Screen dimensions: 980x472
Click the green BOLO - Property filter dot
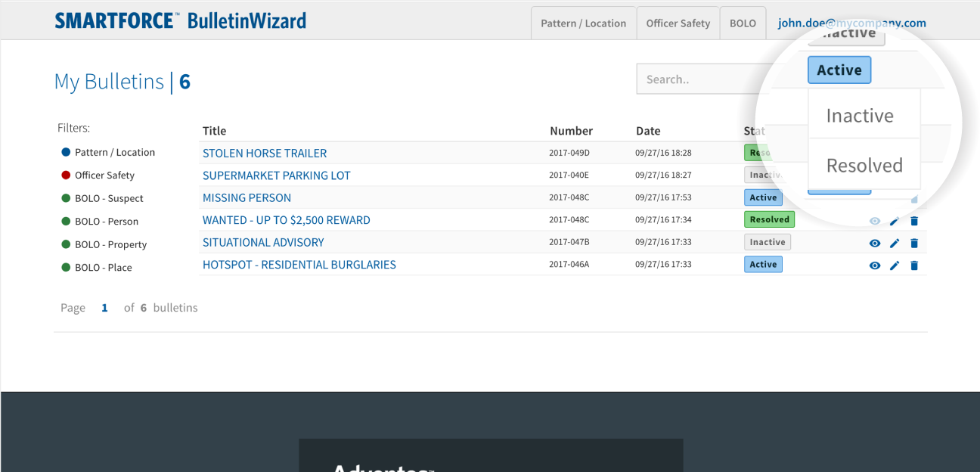[x=66, y=244]
